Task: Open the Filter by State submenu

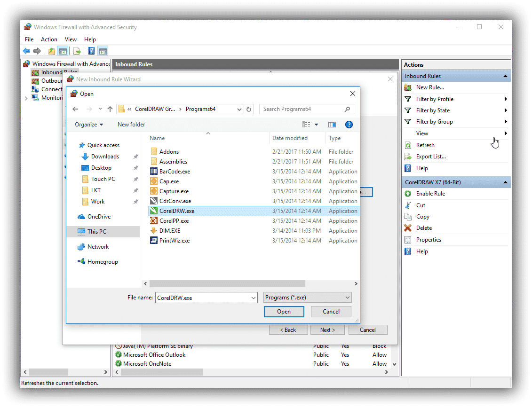Action: 456,110
